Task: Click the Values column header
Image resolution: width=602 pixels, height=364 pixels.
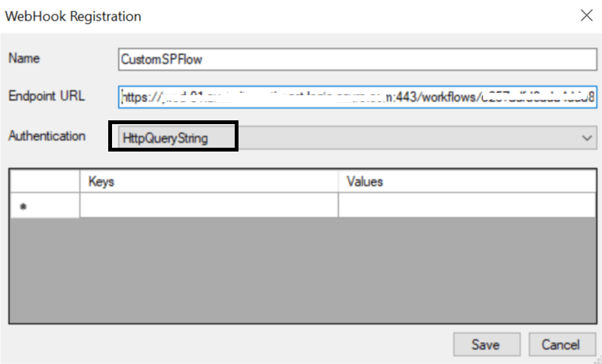Action: point(466,181)
